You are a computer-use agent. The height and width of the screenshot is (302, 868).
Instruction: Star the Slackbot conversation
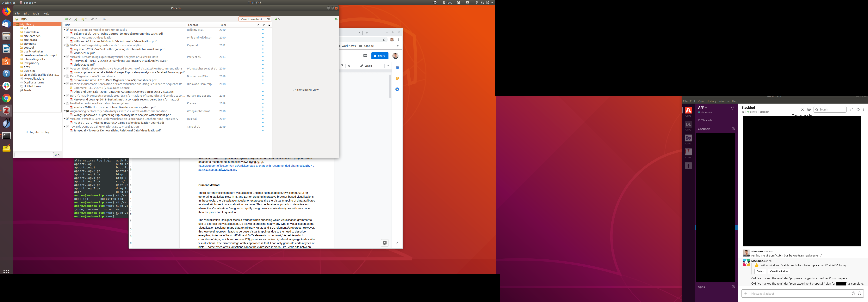(743, 112)
